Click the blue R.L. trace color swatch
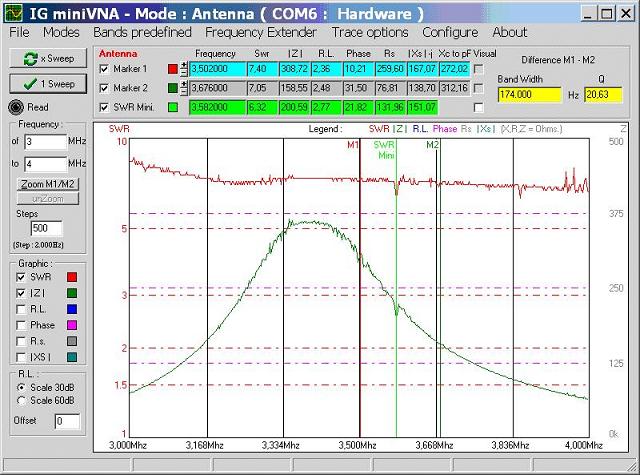Viewport: 640px width, 475px height. pyautogui.click(x=71, y=309)
